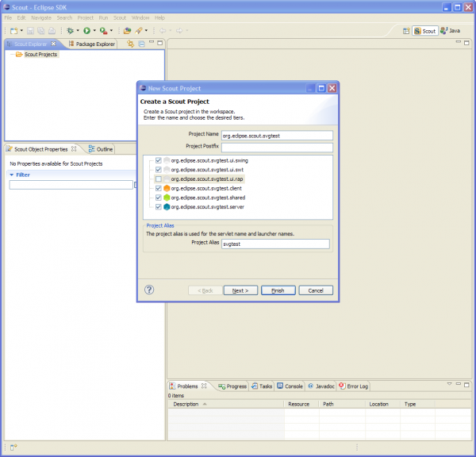Screen dimensions: 476x457
Task: Open the Window menu
Action: [x=140, y=18]
